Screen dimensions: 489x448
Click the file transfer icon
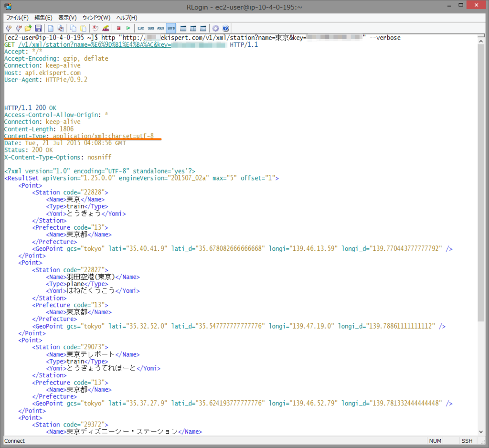61,28
